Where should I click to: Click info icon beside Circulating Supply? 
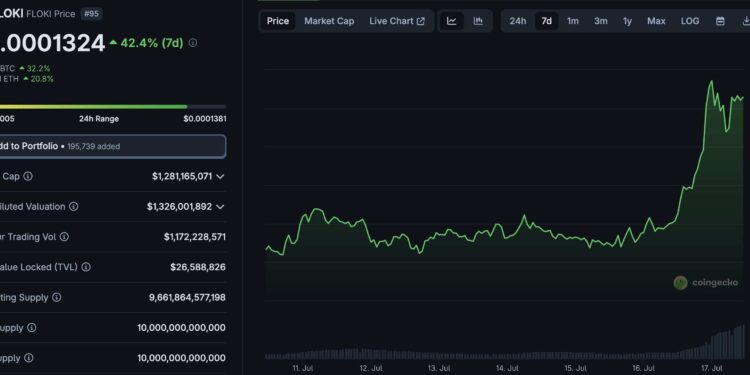(56, 298)
